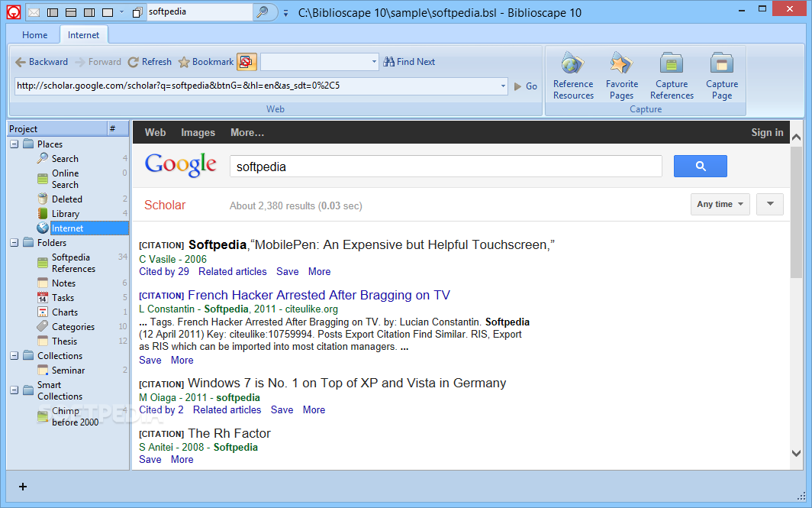Open the find text combo box dropdown
812x508 pixels.
click(374, 62)
